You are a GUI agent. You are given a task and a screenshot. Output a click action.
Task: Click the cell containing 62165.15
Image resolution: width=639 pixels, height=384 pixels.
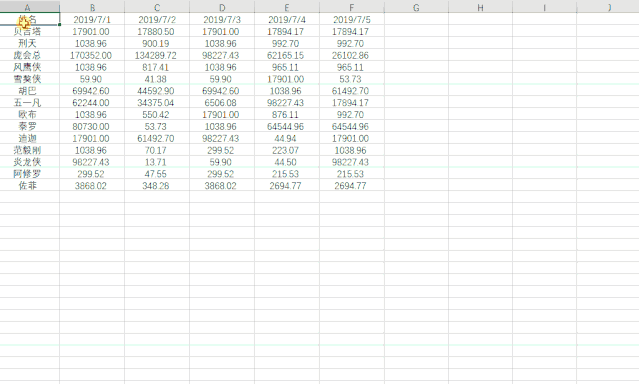coord(287,55)
